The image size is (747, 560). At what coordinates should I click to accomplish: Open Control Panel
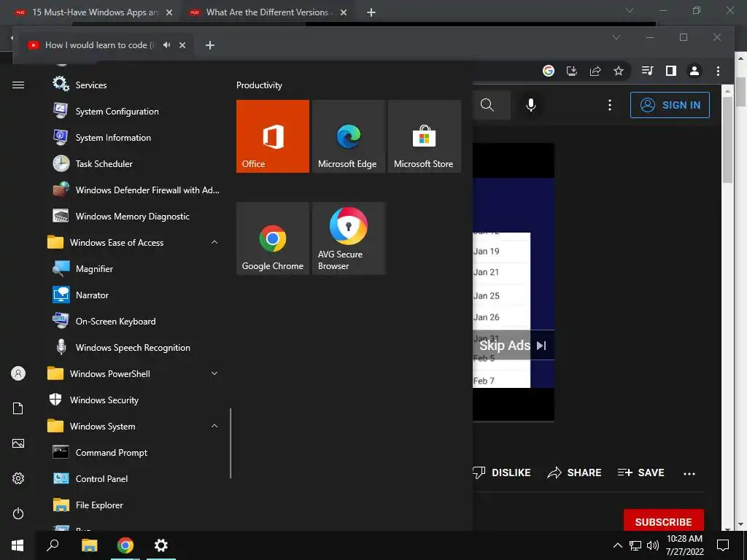[136, 478]
